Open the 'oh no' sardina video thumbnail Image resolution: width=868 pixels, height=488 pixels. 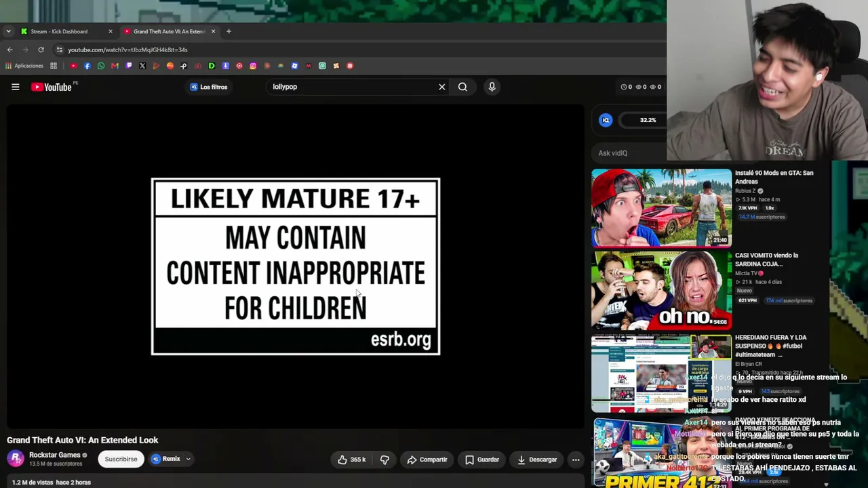point(661,290)
